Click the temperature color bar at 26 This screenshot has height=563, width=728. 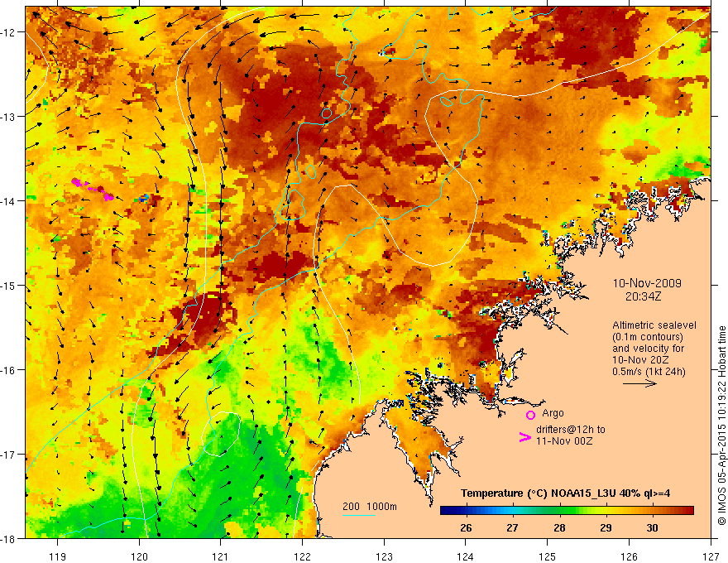pyautogui.click(x=466, y=511)
